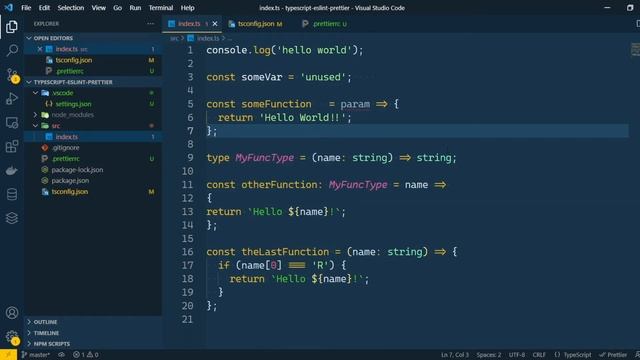Open .prettierrc in project tree
The image size is (640, 360).
[66, 159]
